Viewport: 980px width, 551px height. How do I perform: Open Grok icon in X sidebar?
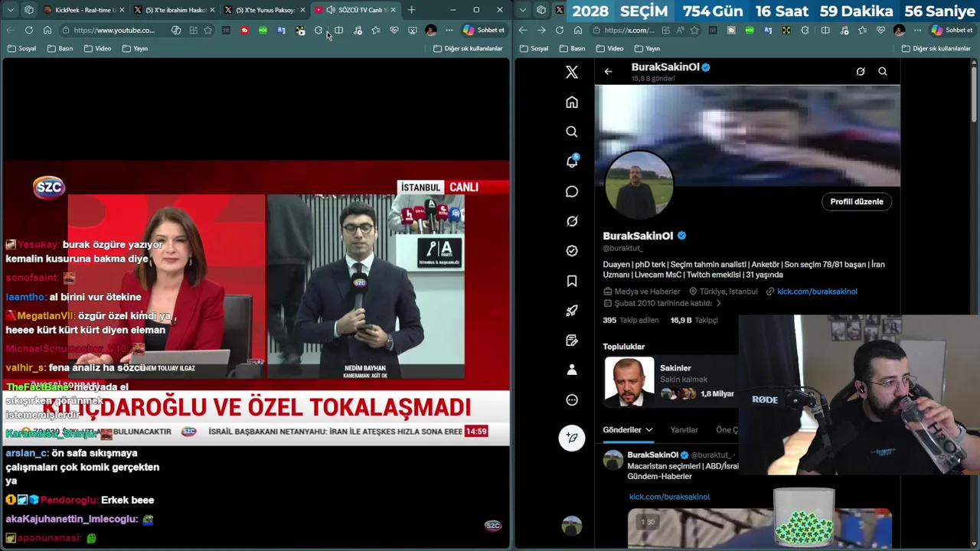(571, 221)
